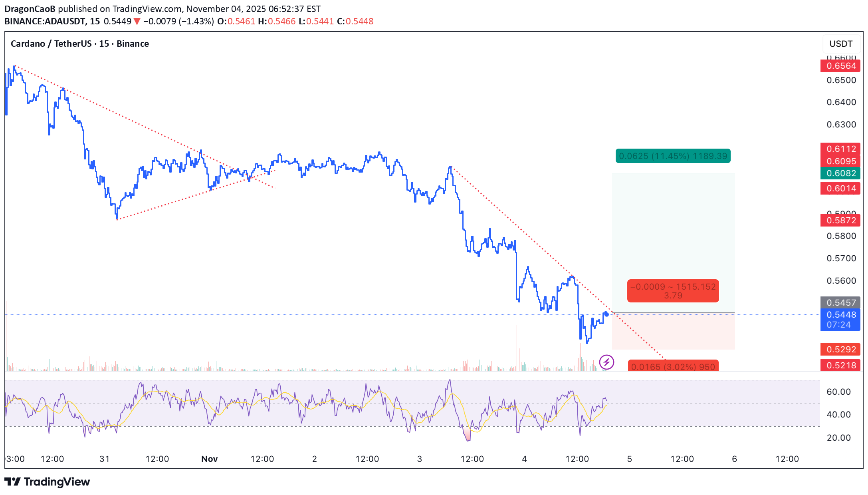This screenshot has height=495, width=868.
Task: Click the Nov label on time axis
Action: (209, 459)
